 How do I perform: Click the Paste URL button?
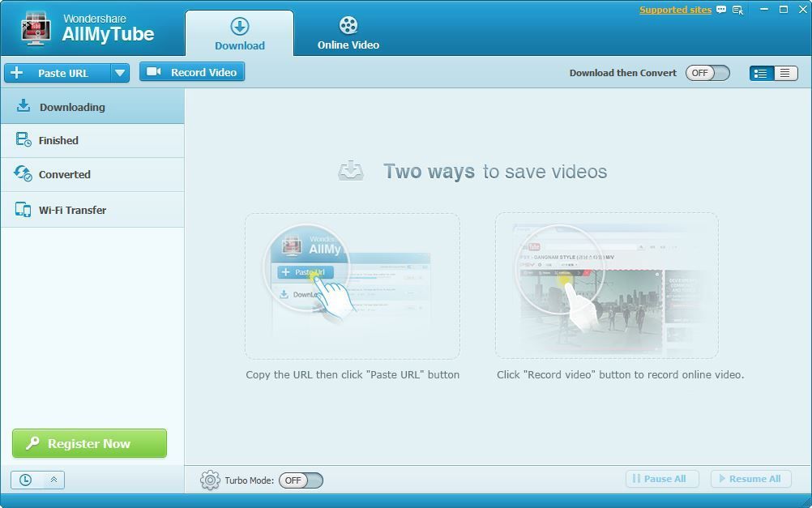coord(58,73)
